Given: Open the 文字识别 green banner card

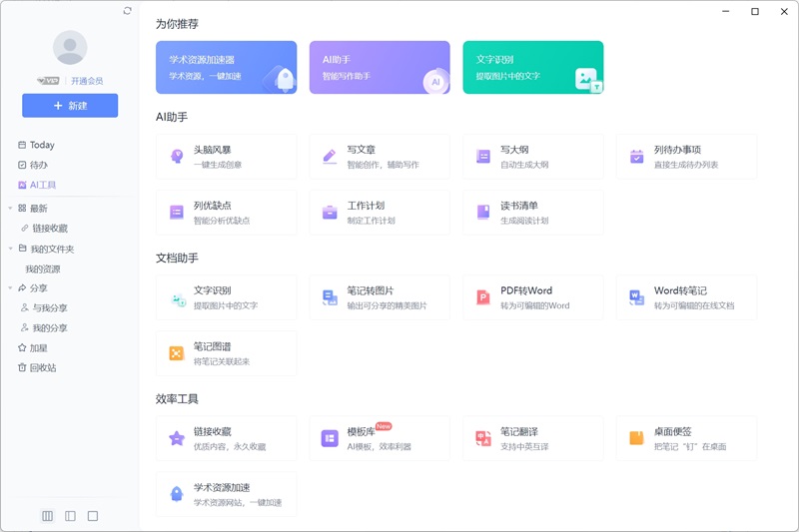Looking at the screenshot, I should point(533,67).
